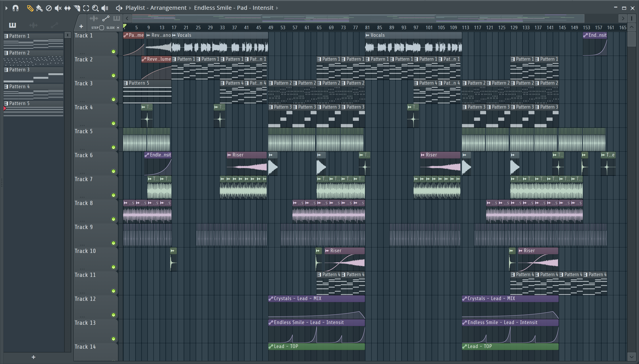Click the vertical scrollbar up arrow
The width and height of the screenshot is (639, 364).
click(x=631, y=27)
